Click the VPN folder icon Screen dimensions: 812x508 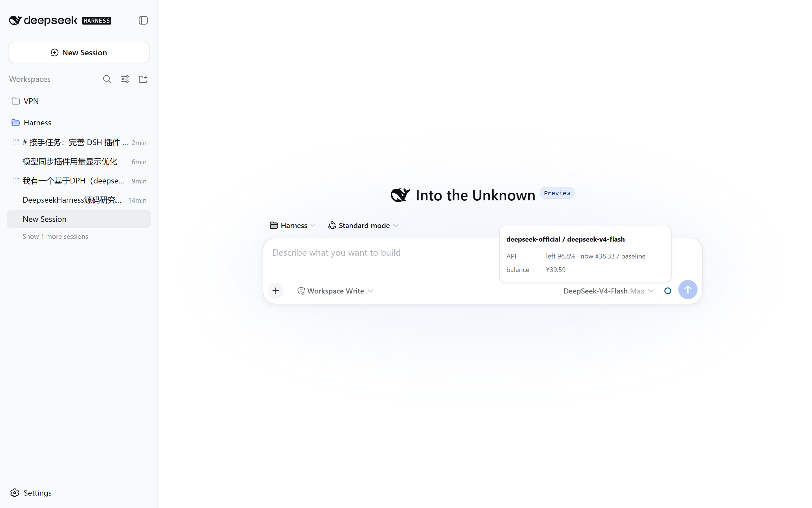(16, 101)
